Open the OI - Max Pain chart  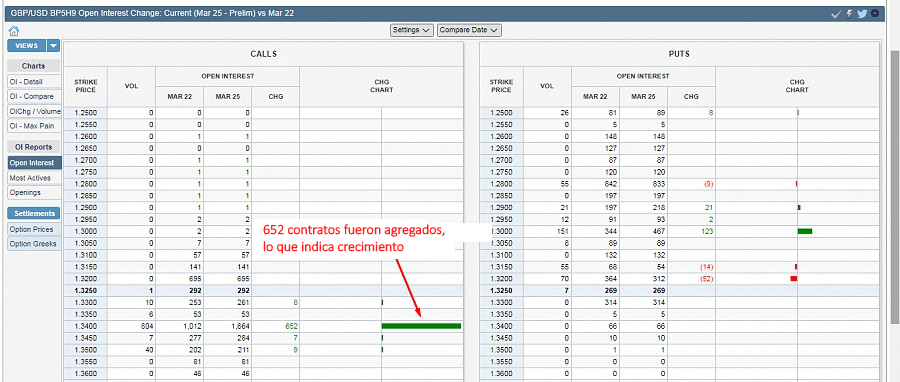pyautogui.click(x=34, y=126)
